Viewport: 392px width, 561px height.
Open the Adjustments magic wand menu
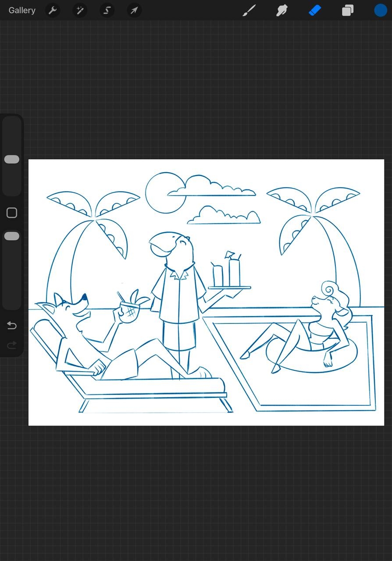[80, 11]
